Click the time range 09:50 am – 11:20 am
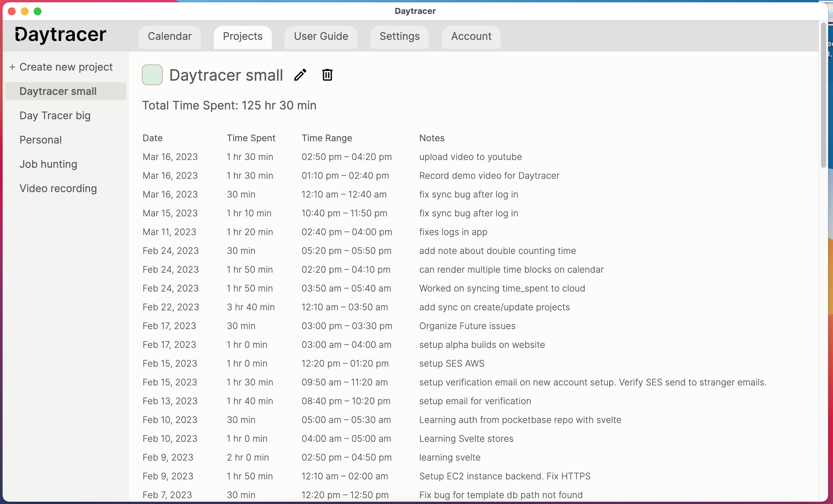Viewport: 833px width, 504px height. coord(344,382)
